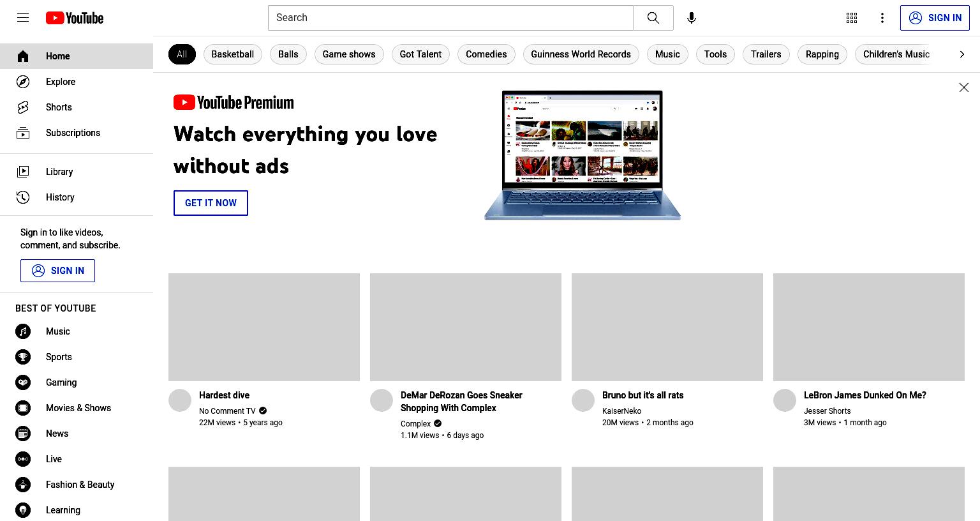Viewport: 980px width, 521px height.
Task: Click the Movies & Shows film icon
Action: (23, 408)
